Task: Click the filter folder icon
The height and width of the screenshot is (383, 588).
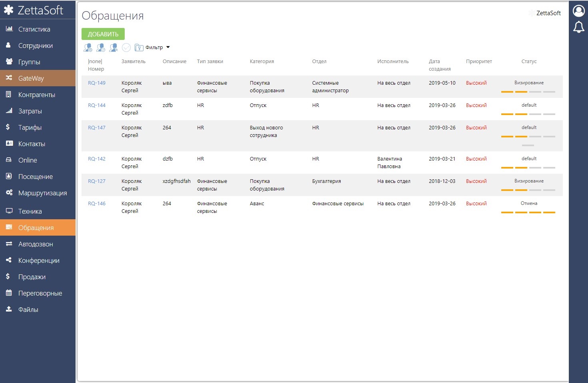Action: pyautogui.click(x=139, y=48)
